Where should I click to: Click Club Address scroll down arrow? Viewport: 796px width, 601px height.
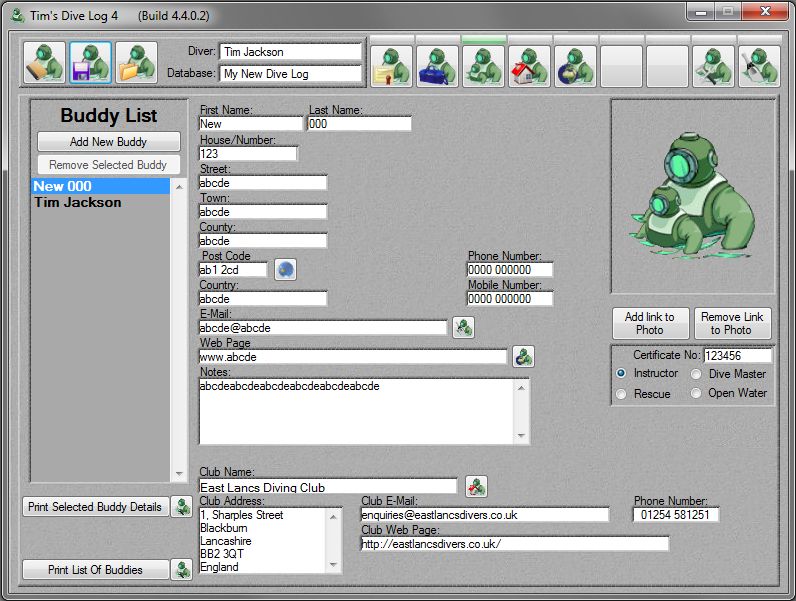click(334, 564)
